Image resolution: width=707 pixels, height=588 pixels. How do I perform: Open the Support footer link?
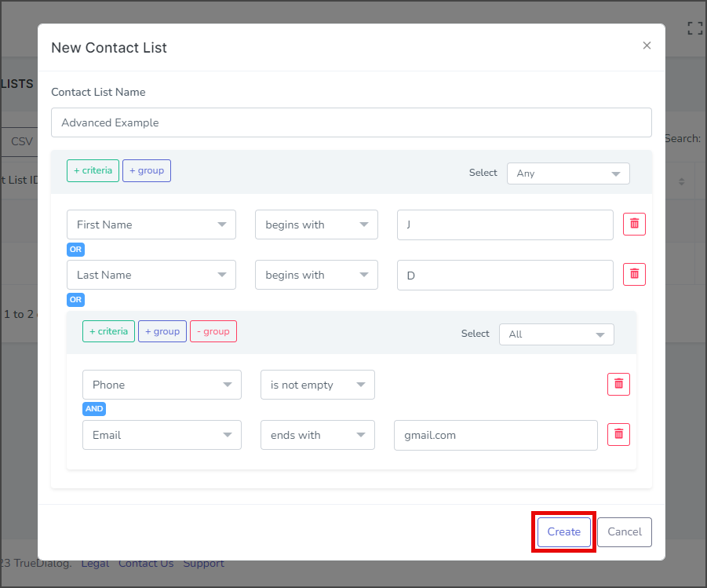coord(204,564)
